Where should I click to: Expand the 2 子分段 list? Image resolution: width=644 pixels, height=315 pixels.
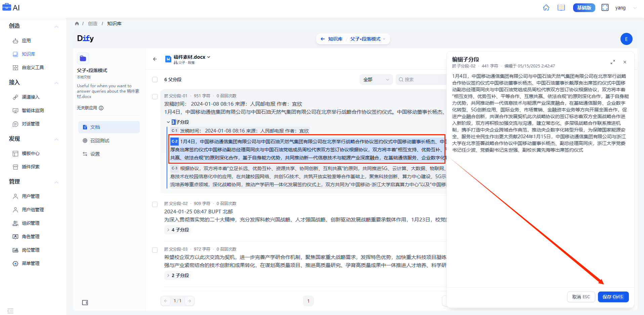pyautogui.click(x=178, y=275)
